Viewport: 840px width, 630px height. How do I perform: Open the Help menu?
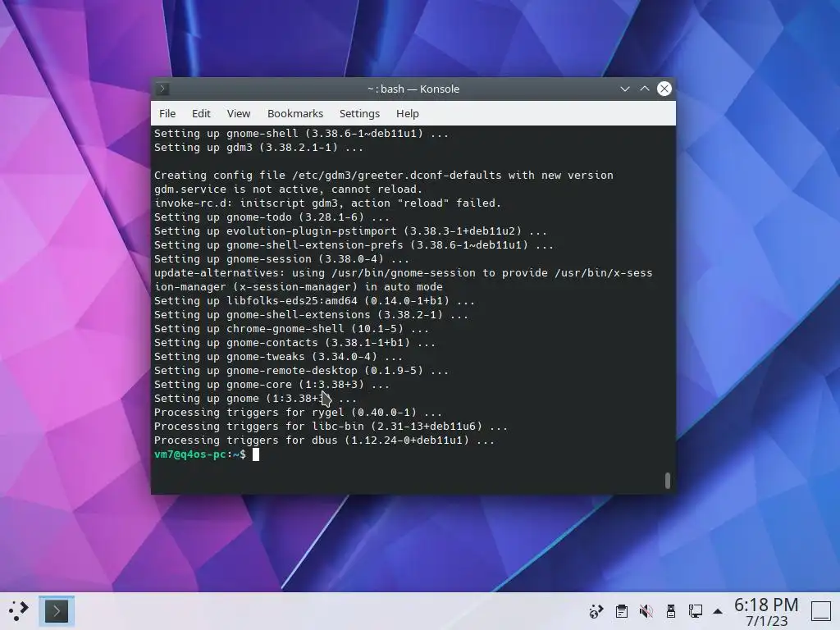407,113
